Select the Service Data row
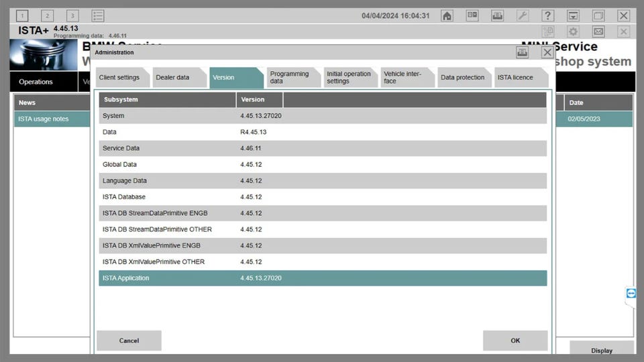Screen dimensions: 644x362 click(323, 148)
